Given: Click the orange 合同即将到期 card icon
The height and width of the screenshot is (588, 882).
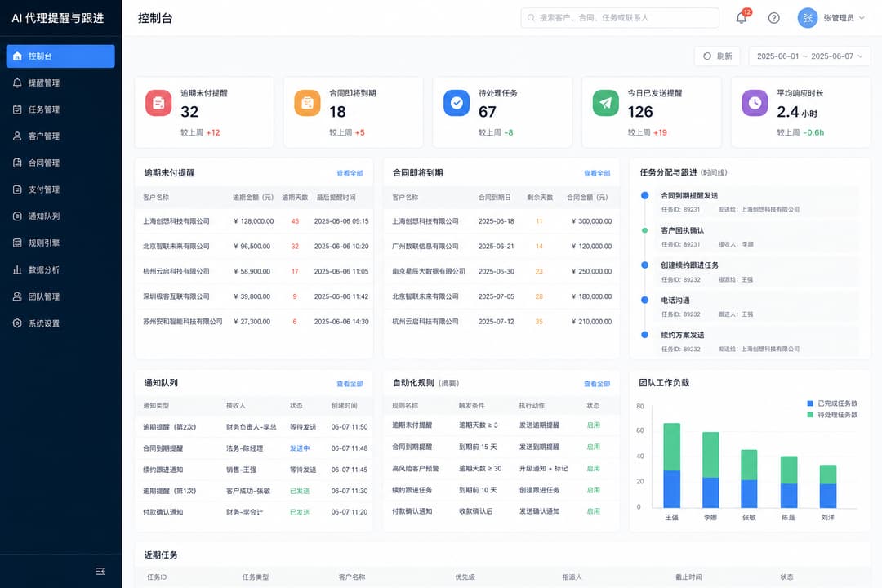Looking at the screenshot, I should point(307,103).
